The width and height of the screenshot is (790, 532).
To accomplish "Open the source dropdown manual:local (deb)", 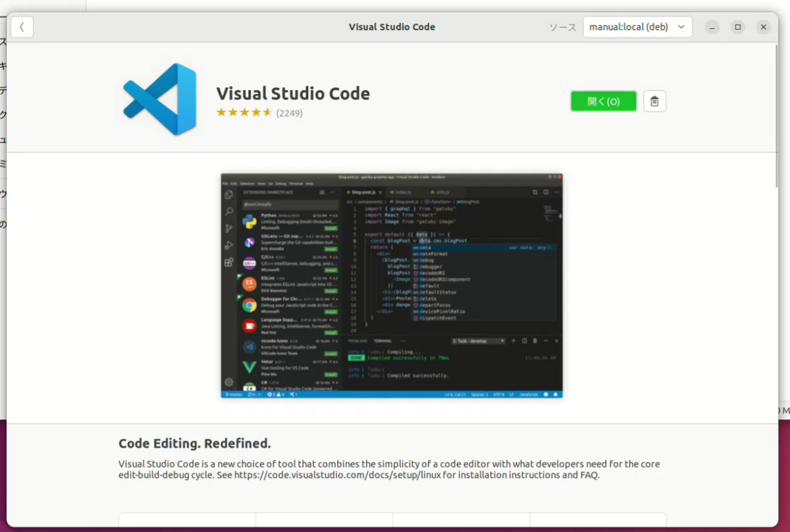I will (x=637, y=27).
